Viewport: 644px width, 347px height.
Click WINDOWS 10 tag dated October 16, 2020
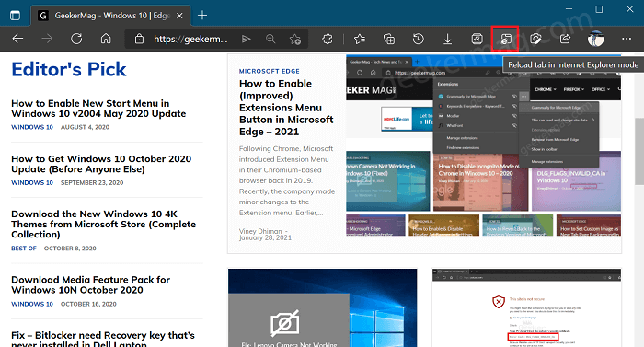[x=32, y=304]
